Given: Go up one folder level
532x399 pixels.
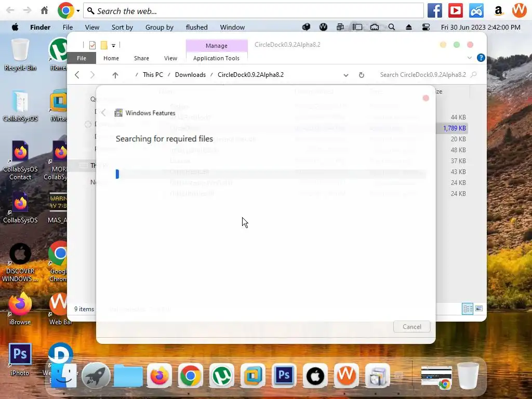Looking at the screenshot, I should pyautogui.click(x=115, y=75).
